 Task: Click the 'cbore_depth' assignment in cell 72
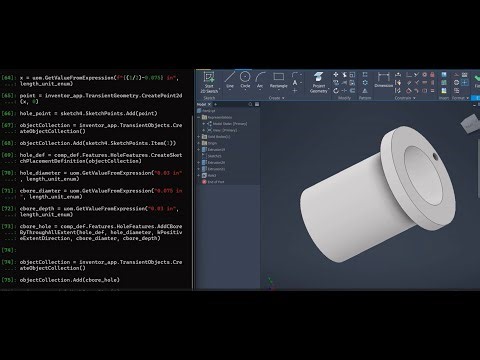pos(99,212)
